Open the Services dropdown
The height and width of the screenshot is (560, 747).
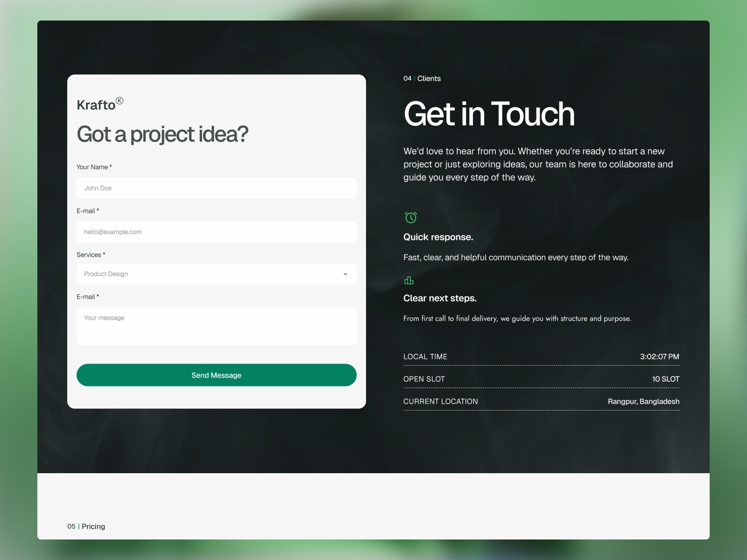(216, 274)
